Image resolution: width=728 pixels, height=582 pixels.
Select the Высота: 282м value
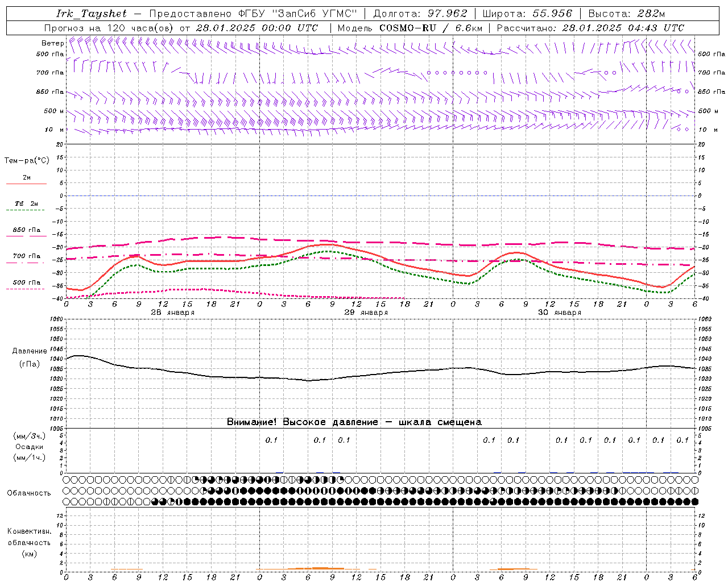(627, 14)
